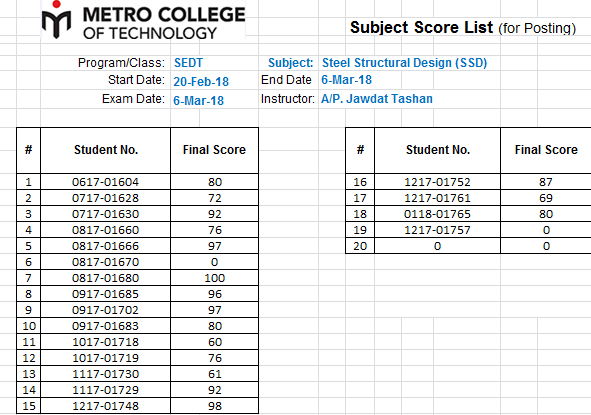Select student number 1117-01729

click(x=106, y=390)
